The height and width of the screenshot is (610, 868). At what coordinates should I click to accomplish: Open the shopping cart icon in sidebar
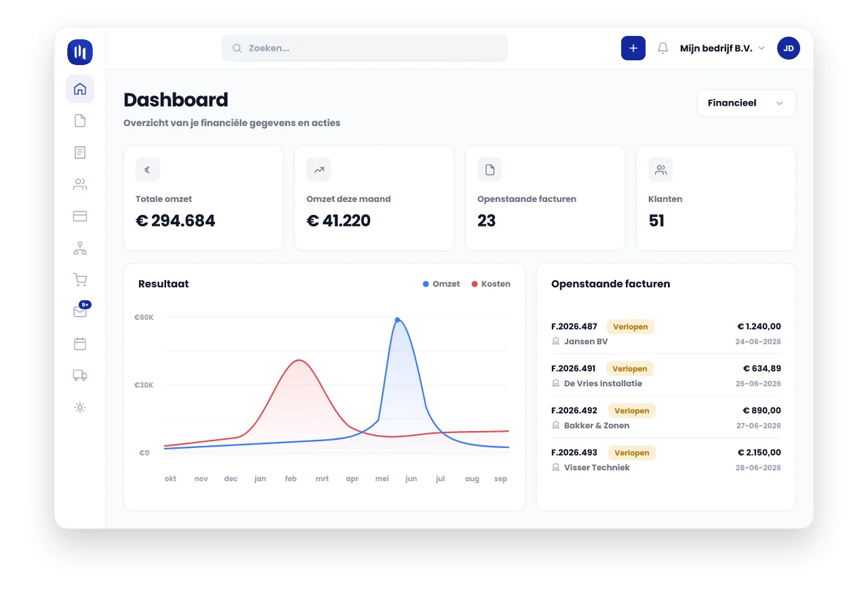click(80, 280)
